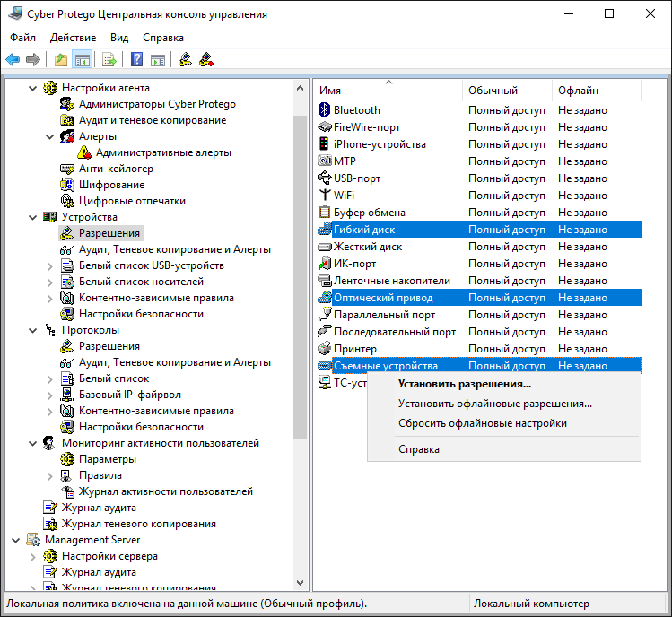Expand the Правила tree node

point(49,476)
